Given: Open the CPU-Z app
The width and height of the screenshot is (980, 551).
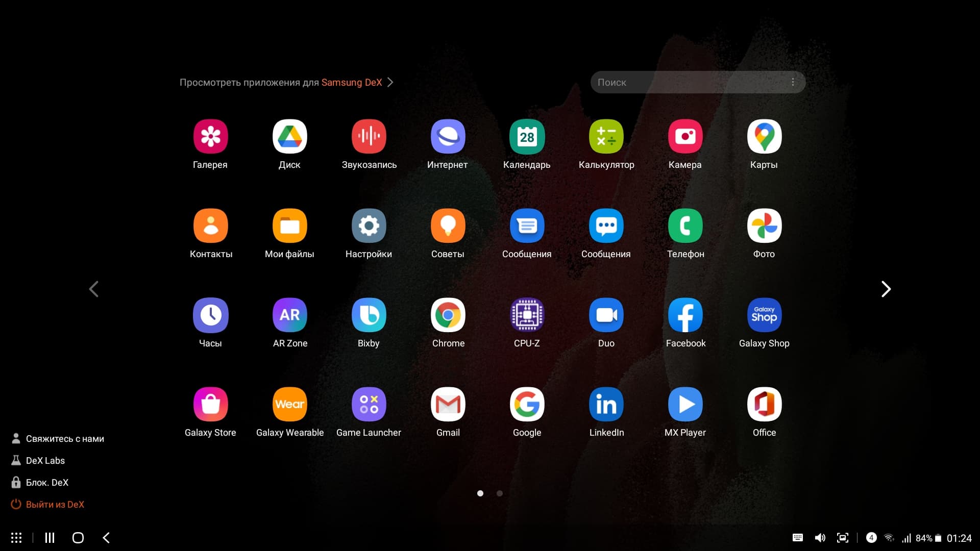Looking at the screenshot, I should click(527, 315).
